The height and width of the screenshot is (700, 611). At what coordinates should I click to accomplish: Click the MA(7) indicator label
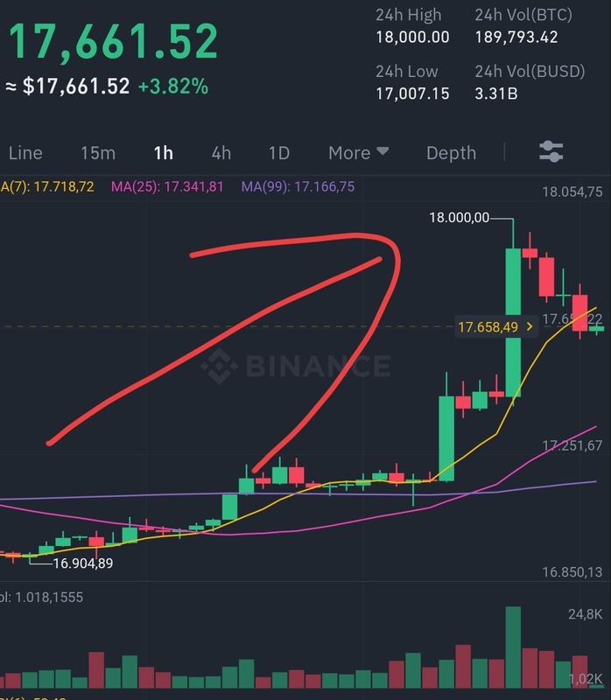47,186
